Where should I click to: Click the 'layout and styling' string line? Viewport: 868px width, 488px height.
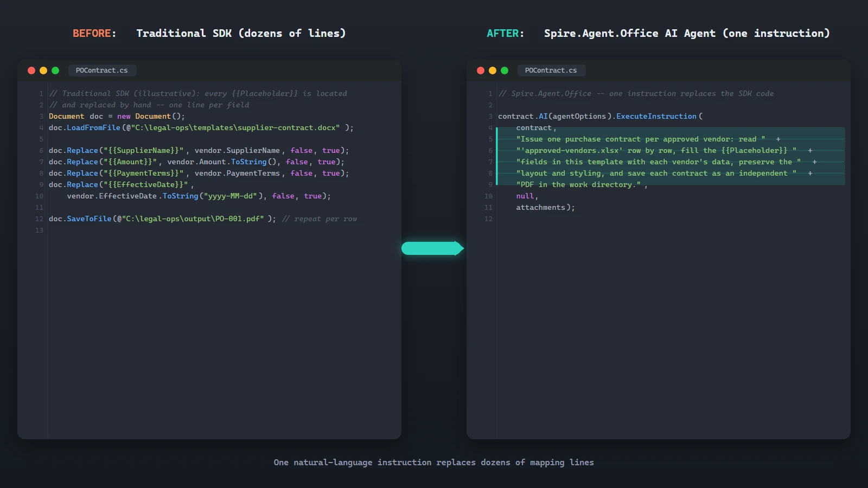coord(664,174)
